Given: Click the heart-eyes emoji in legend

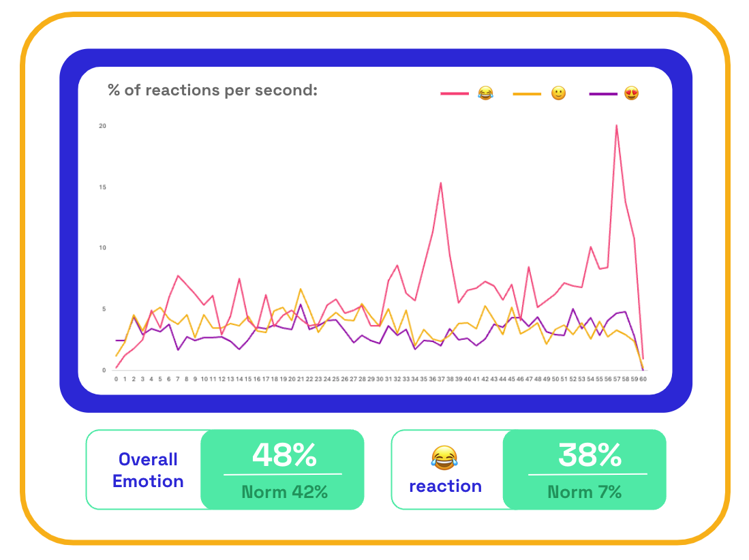Looking at the screenshot, I should point(632,93).
